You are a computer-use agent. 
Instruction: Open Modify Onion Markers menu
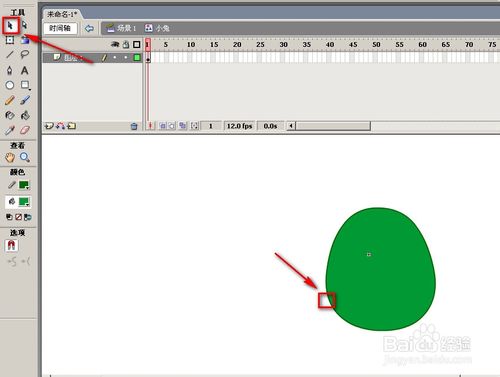coord(194,126)
